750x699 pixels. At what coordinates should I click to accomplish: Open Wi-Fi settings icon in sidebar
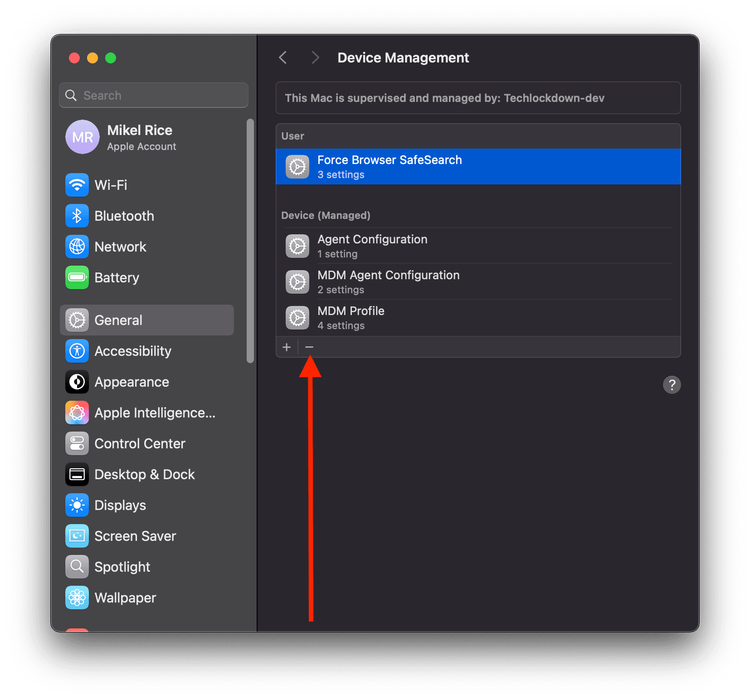77,185
